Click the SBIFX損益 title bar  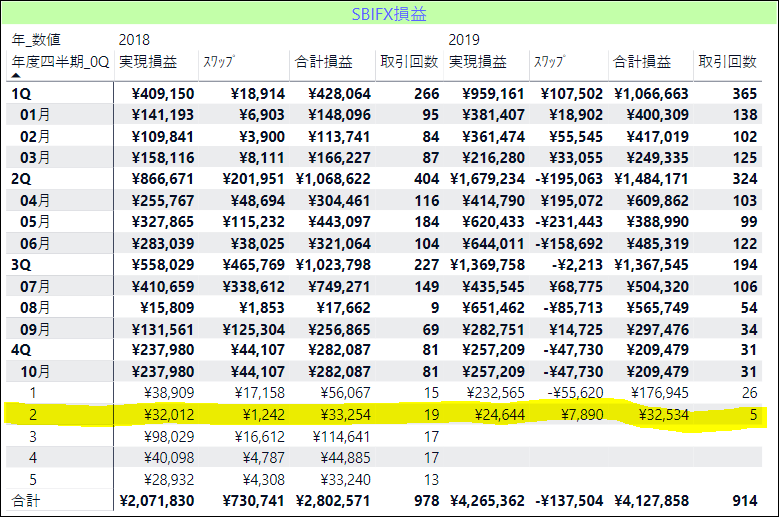(389, 14)
